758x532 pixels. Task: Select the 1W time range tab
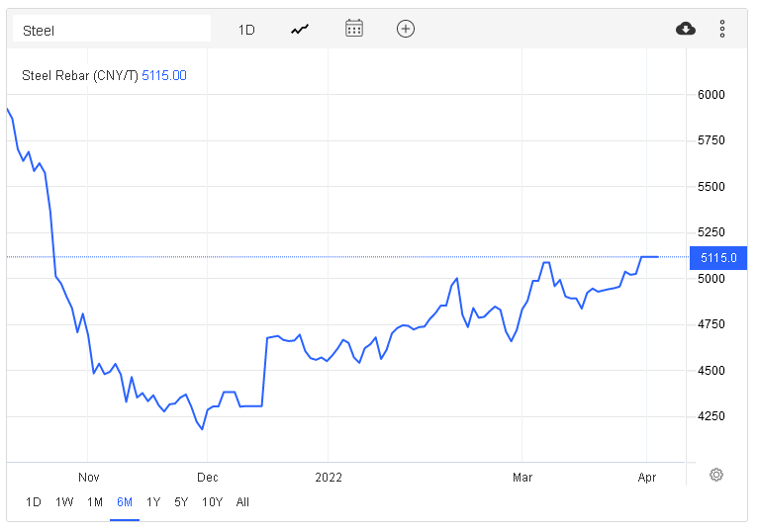pyautogui.click(x=64, y=501)
